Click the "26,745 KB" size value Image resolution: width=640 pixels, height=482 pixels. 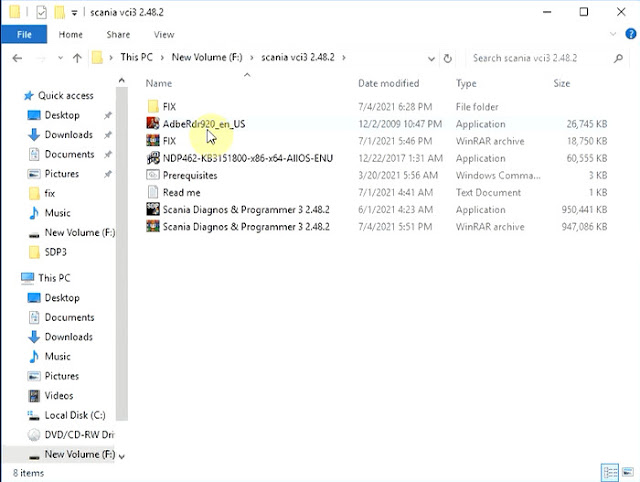[587, 124]
